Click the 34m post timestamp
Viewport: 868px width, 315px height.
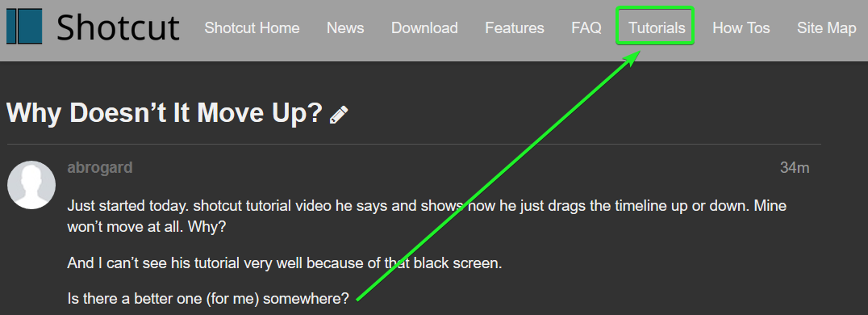[x=795, y=167]
